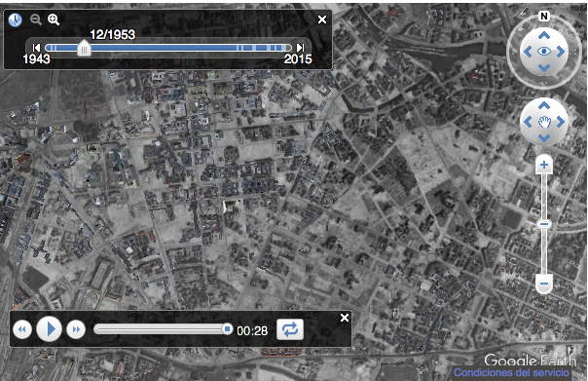Fast forward the tour playback
The height and width of the screenshot is (381, 588).
[76, 329]
